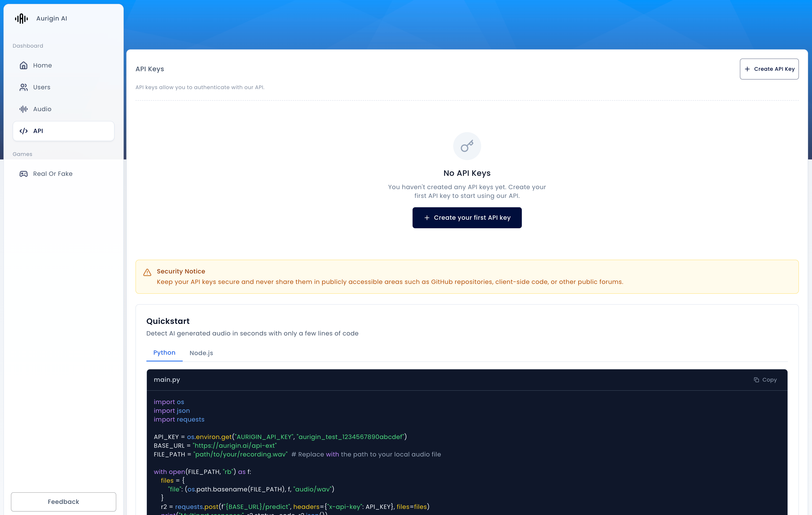Open the Audio section
Screen dimensions: 812x515
[x=63, y=109]
